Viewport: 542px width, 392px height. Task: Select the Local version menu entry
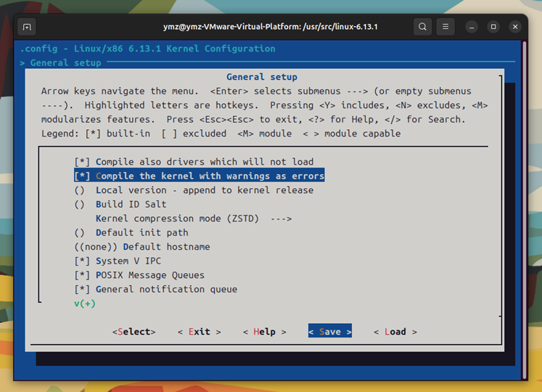(204, 190)
